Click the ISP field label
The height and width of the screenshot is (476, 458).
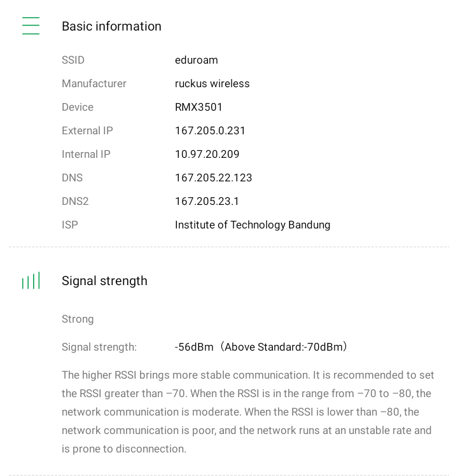coord(70,225)
